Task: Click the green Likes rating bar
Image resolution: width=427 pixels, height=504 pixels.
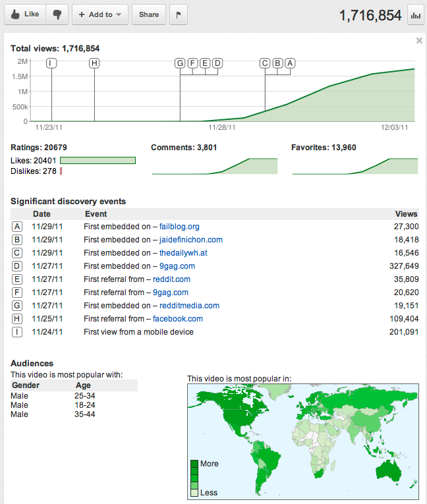Action: click(98, 160)
